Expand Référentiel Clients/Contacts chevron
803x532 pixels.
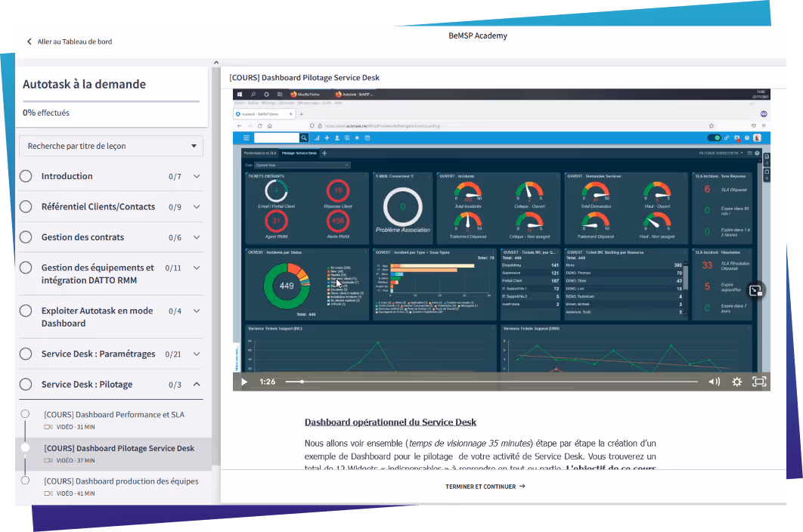pyautogui.click(x=197, y=207)
